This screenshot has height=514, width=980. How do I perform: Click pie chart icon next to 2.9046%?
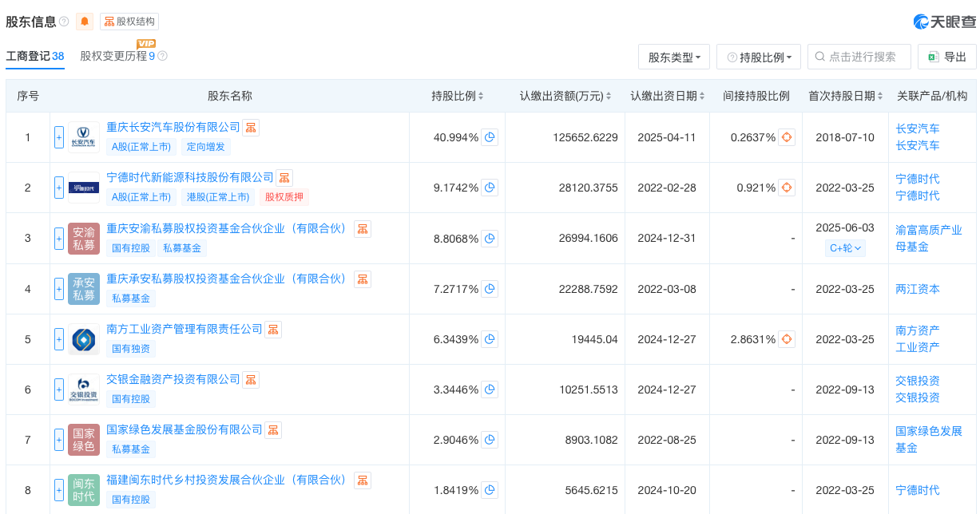point(490,440)
